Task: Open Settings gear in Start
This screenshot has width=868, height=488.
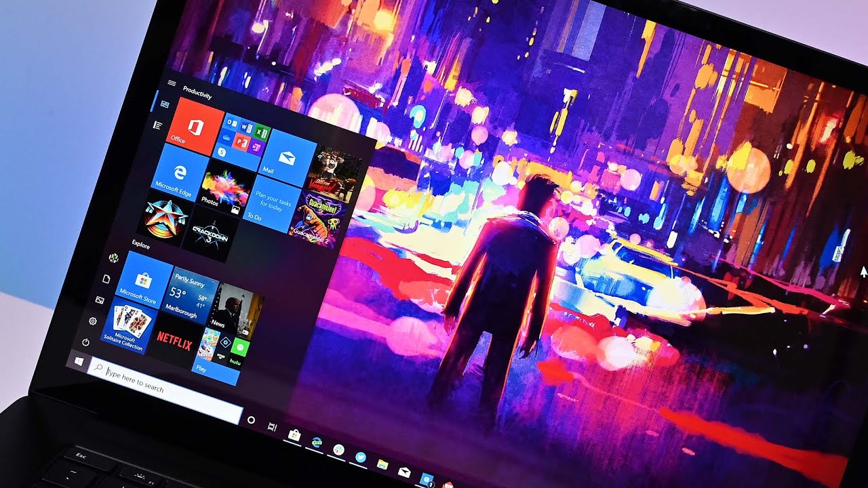Action: (x=93, y=321)
